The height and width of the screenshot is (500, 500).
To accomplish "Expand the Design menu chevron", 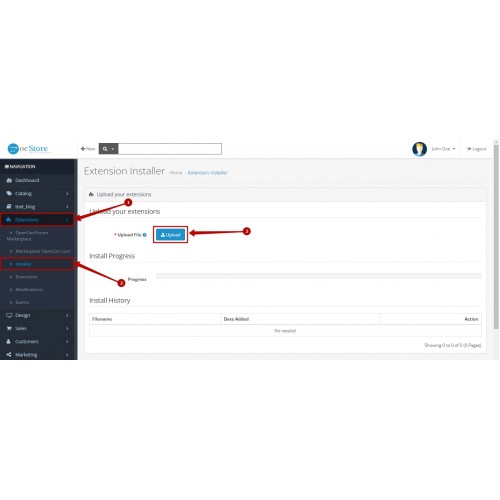I will tap(67, 315).
